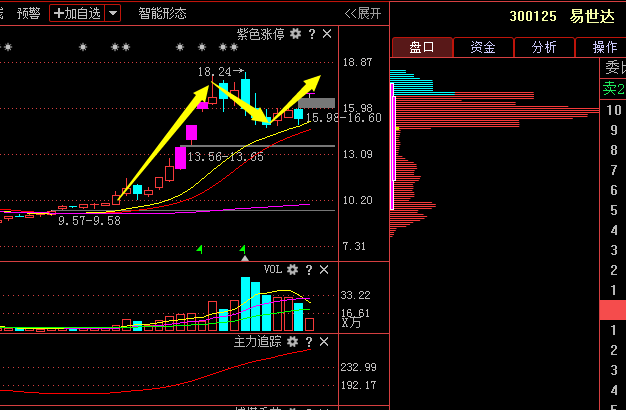Click the left green flag marker on chart
The image size is (626, 410).
200,250
